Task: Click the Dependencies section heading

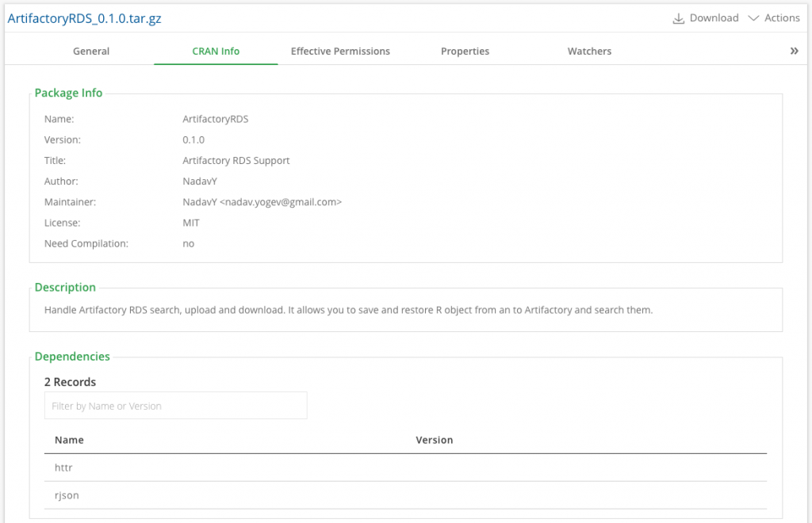Action: click(72, 357)
